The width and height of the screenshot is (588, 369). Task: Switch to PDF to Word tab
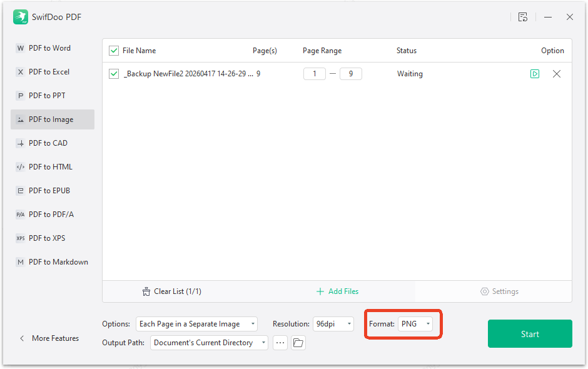[x=53, y=48]
